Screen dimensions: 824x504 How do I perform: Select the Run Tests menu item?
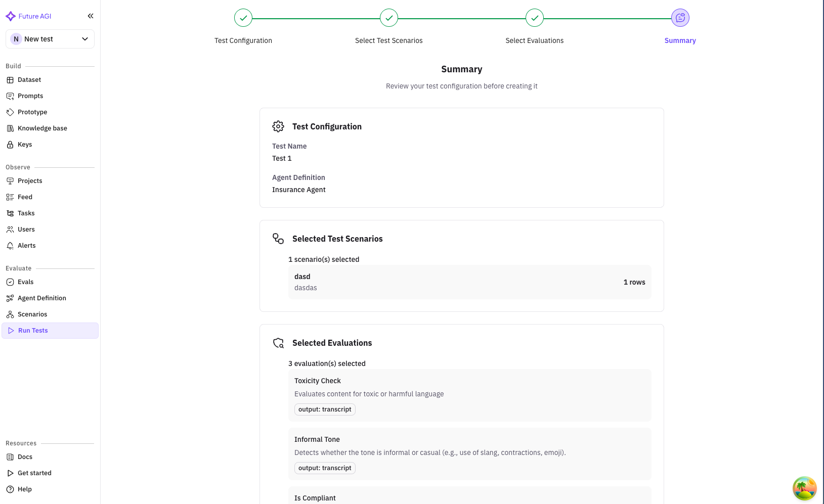click(x=33, y=331)
